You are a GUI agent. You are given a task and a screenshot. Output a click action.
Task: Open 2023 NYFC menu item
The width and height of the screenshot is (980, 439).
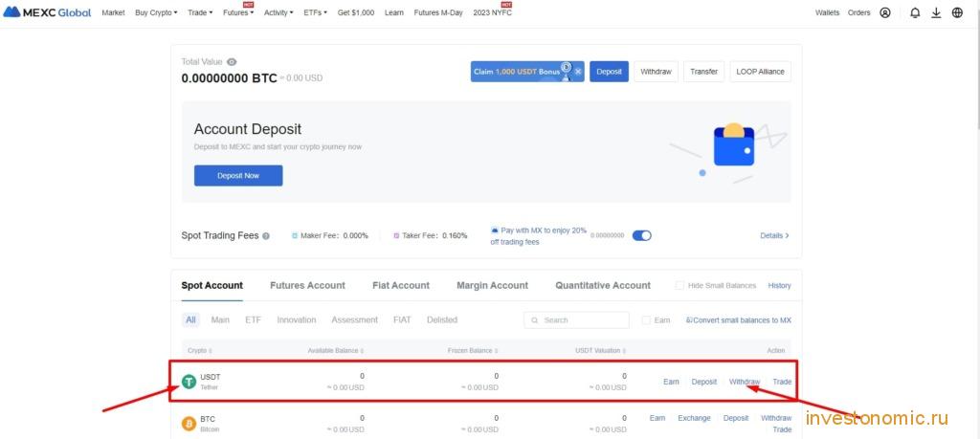[493, 12]
